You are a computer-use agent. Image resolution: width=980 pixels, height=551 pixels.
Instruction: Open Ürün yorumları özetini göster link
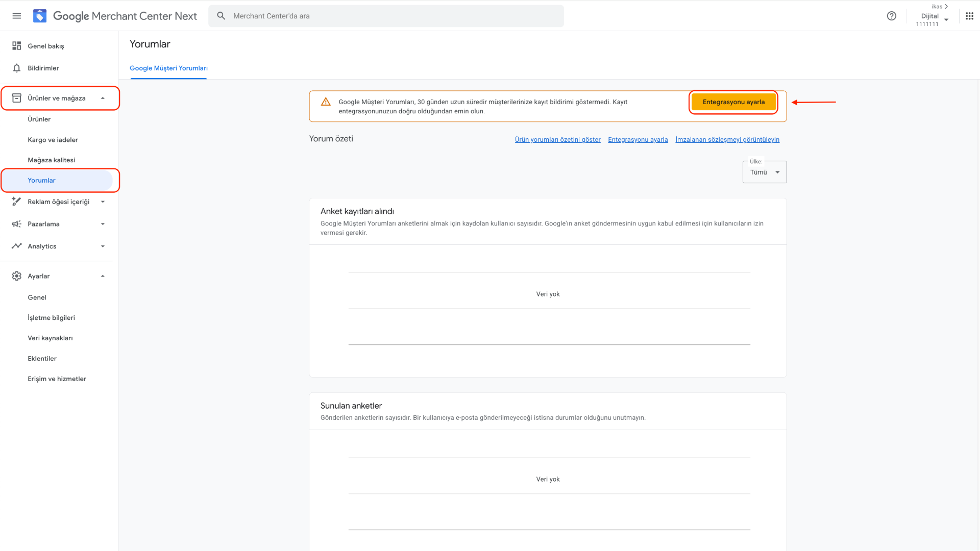coord(558,139)
